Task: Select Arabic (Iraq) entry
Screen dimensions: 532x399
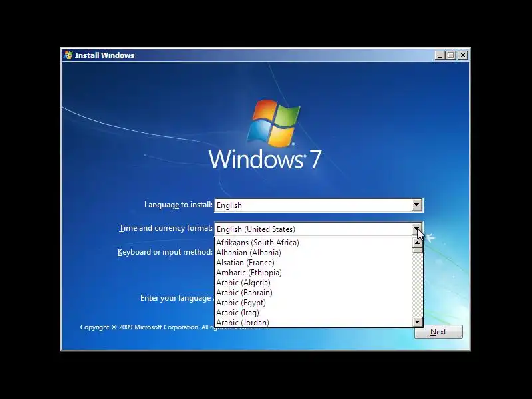Action: (x=313, y=313)
